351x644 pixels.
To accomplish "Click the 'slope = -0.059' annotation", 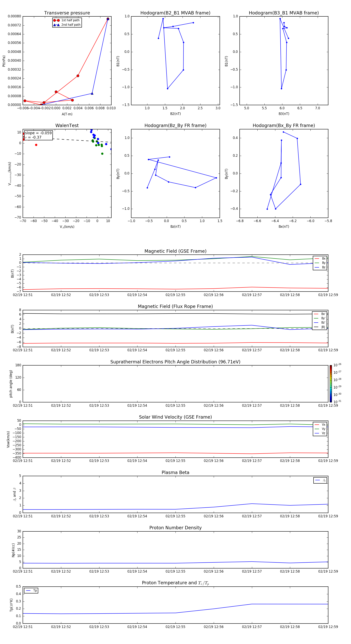I will [x=38, y=133].
